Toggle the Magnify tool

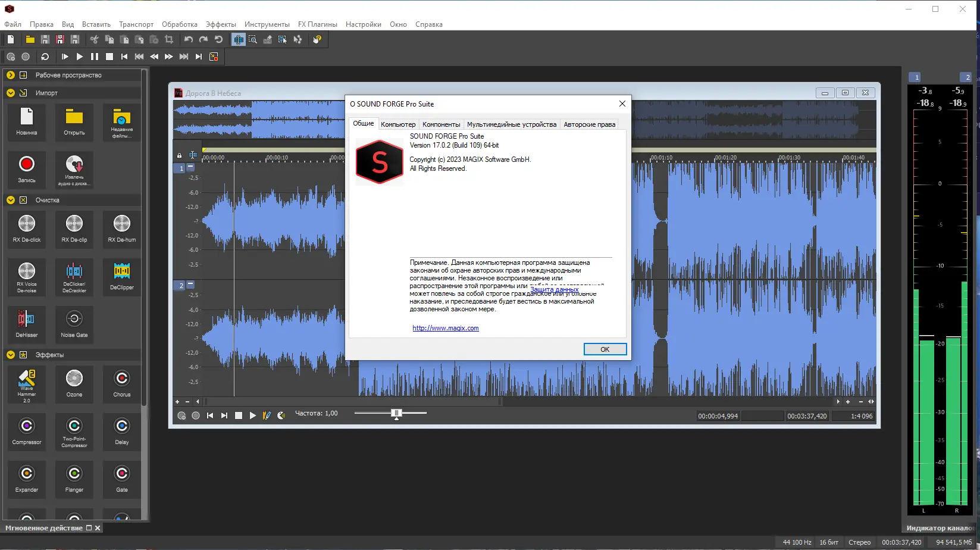253,39
